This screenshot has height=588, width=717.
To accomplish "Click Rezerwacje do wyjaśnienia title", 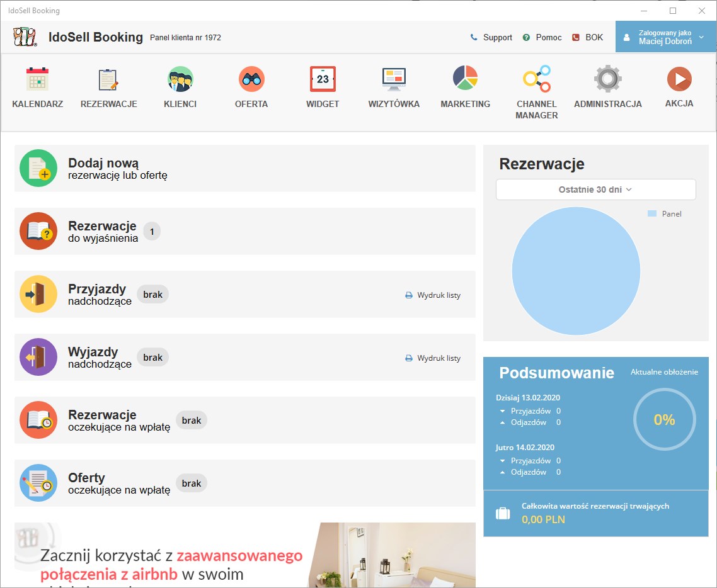I will (103, 232).
